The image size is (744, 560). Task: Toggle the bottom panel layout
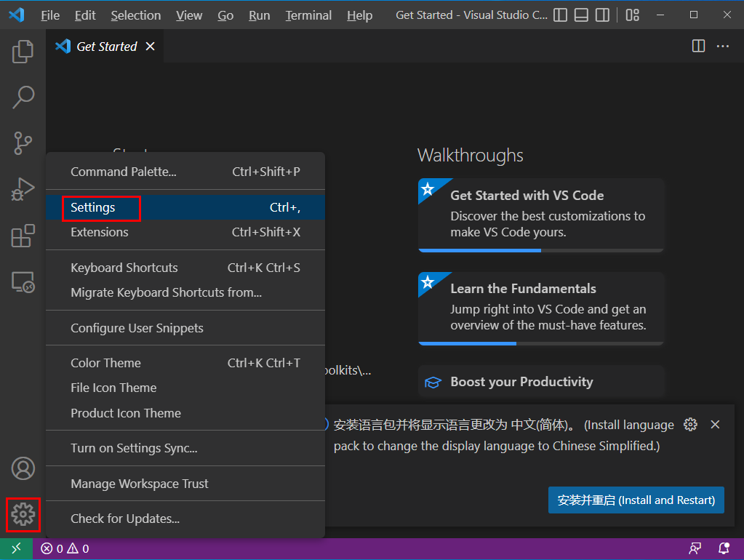pyautogui.click(x=581, y=15)
